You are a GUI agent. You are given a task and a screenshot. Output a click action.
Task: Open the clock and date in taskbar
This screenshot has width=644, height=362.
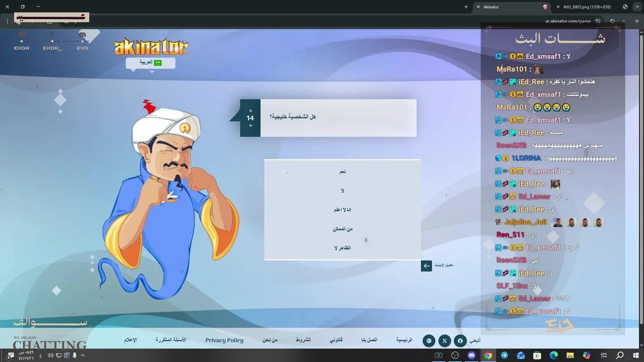26,355
